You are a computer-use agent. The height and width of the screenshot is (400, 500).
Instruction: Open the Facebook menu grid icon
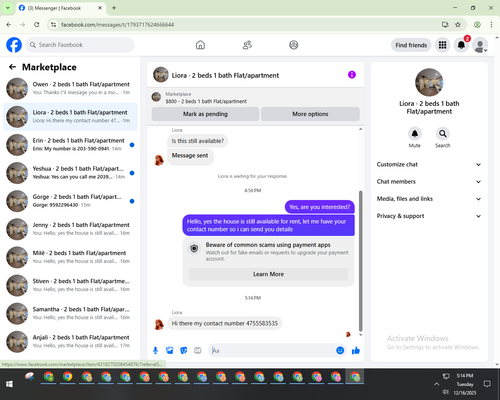click(x=442, y=45)
